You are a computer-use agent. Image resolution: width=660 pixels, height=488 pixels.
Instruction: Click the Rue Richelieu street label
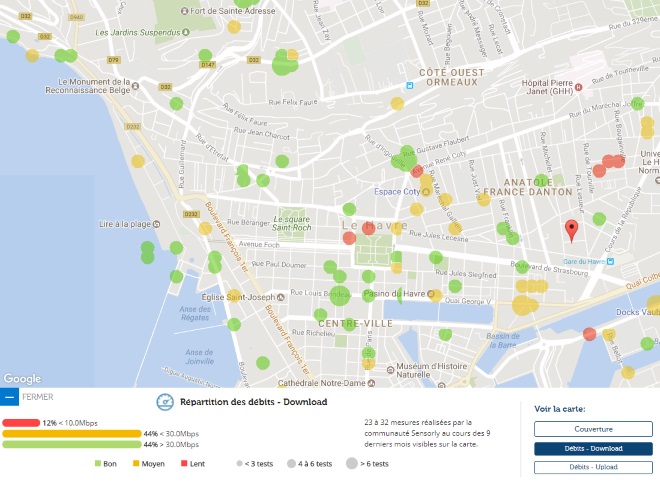(x=314, y=333)
